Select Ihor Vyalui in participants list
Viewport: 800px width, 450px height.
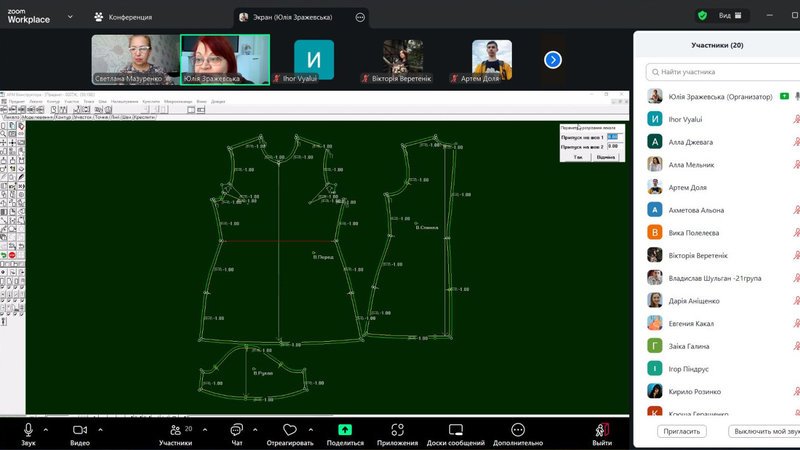[689, 118]
